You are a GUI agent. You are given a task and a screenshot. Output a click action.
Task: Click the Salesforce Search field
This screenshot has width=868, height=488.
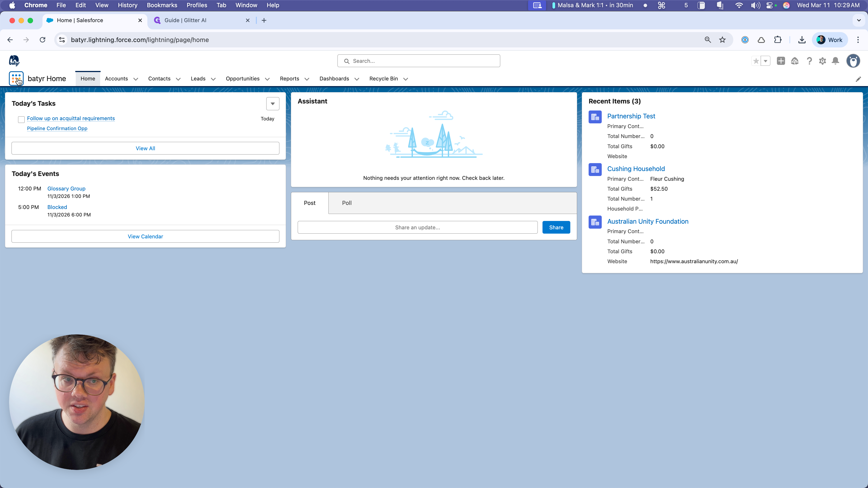pyautogui.click(x=418, y=61)
